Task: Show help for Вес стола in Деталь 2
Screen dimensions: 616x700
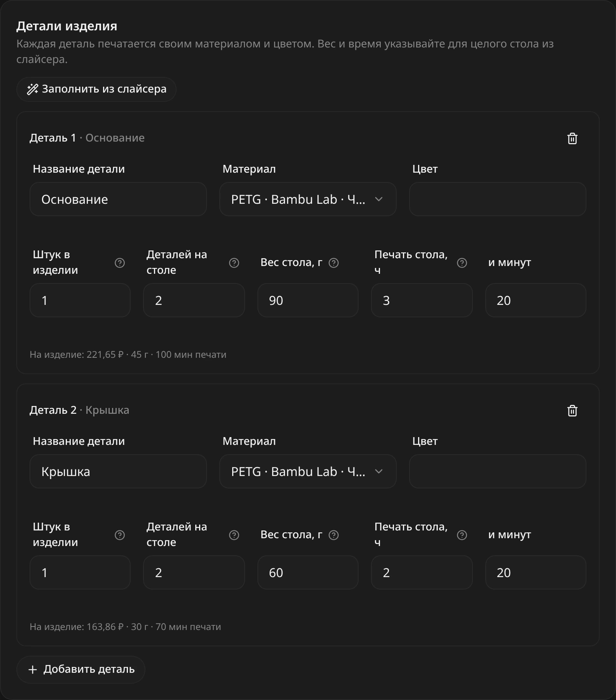Action: (x=334, y=535)
